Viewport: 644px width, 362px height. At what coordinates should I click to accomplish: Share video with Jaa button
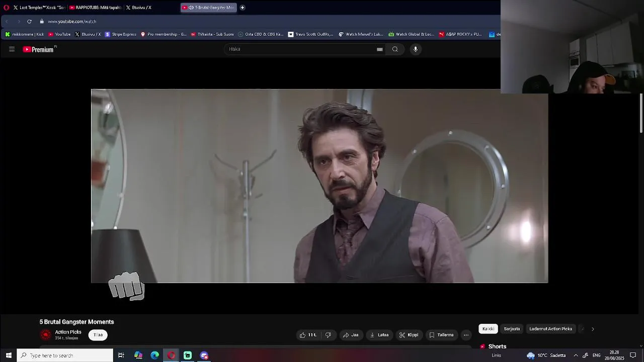(351, 335)
